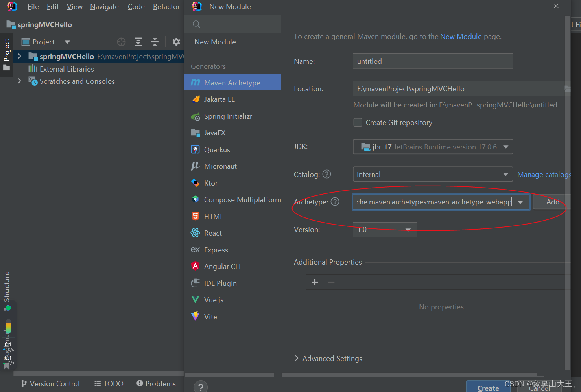Pick the Spring Initializr generator icon

pos(196,116)
